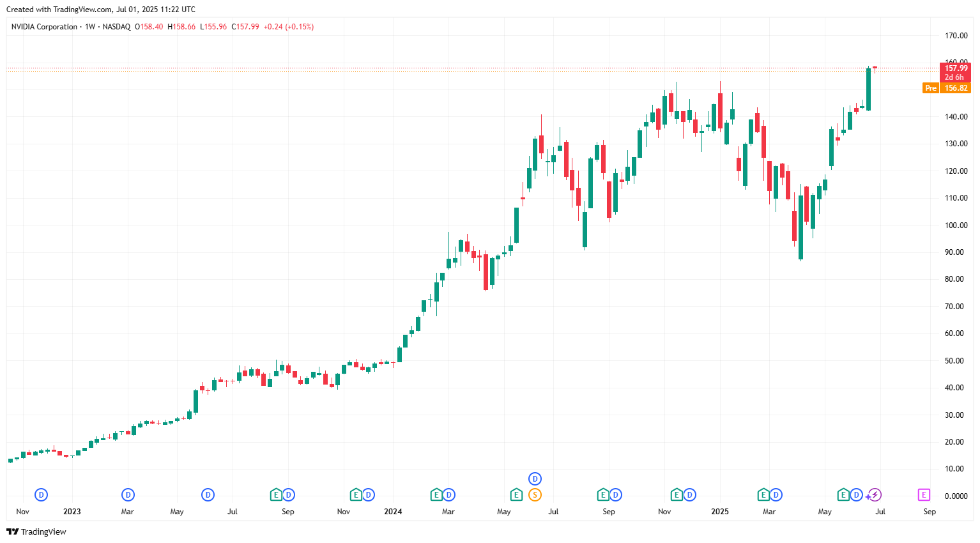This screenshot has width=980, height=543.
Task: Click the floating D marker above the split icon
Action: click(x=535, y=478)
